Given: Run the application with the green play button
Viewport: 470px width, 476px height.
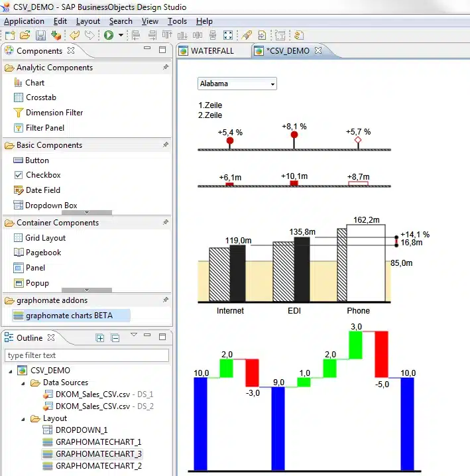Looking at the screenshot, I should point(108,35).
